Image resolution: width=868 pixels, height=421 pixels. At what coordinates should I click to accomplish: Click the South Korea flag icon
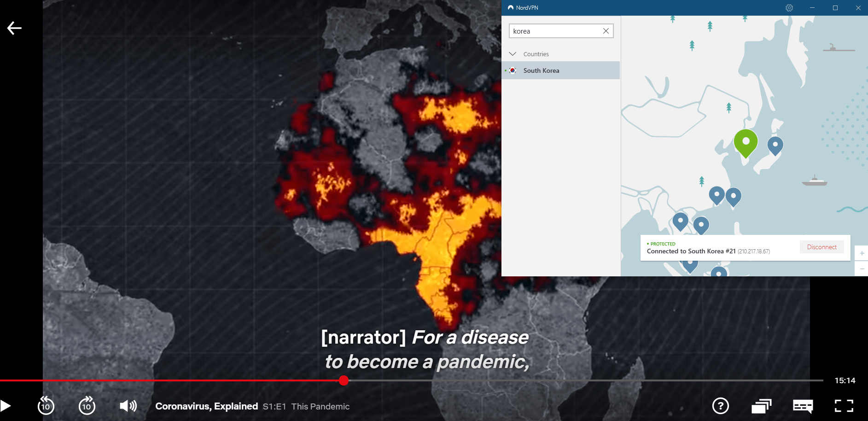point(513,70)
